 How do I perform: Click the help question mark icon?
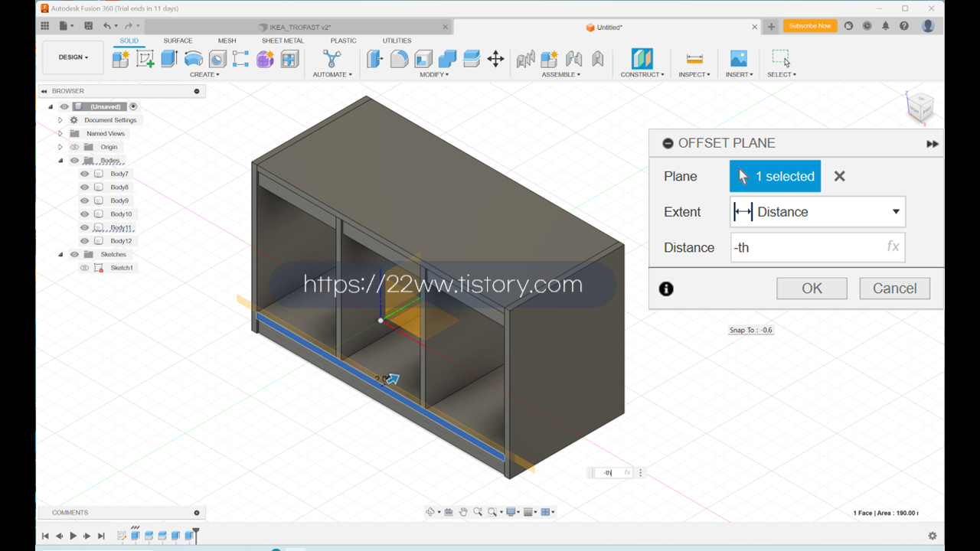pyautogui.click(x=904, y=26)
